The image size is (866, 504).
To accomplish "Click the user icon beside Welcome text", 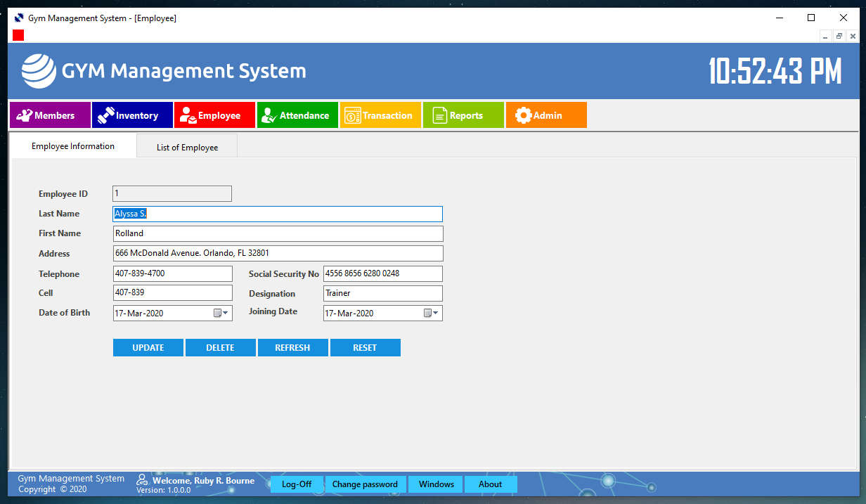I will 142,480.
